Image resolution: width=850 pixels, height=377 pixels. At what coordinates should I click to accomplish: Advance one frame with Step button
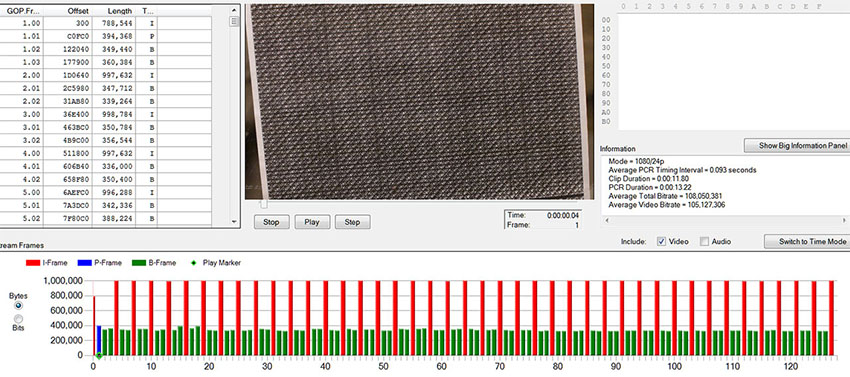[352, 222]
